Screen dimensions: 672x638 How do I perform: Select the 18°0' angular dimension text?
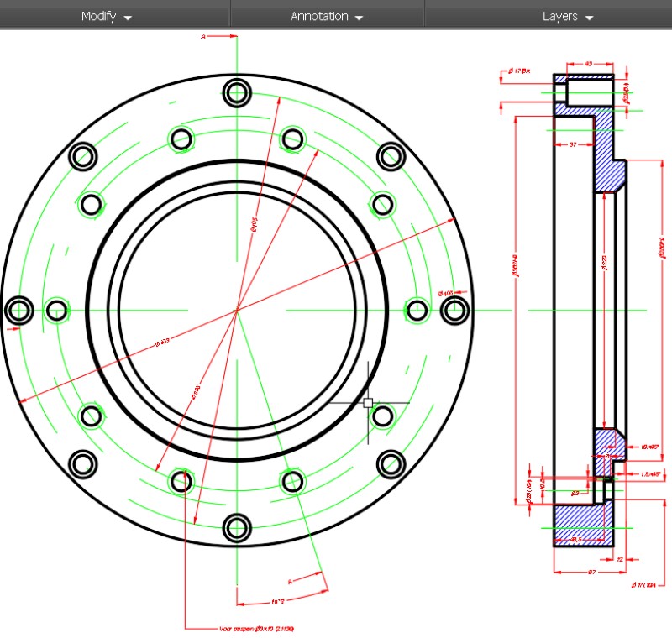point(278,602)
